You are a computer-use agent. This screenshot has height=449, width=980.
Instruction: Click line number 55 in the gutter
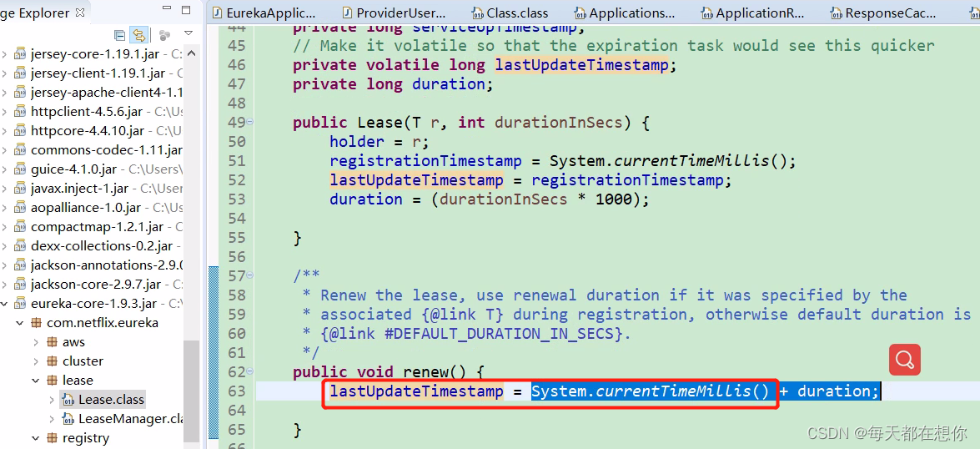[x=236, y=238]
